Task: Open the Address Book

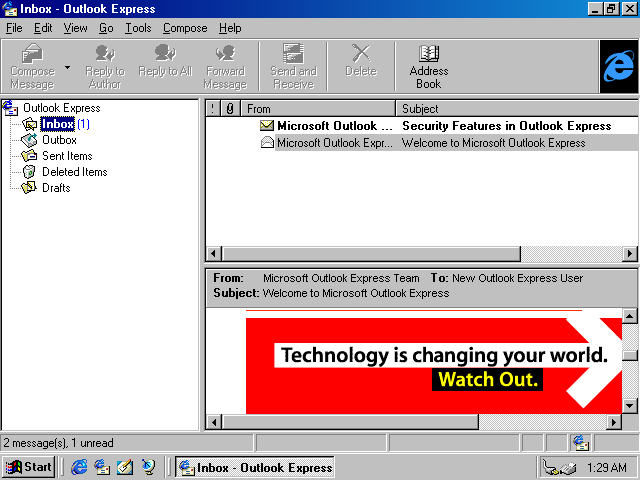Action: pyautogui.click(x=429, y=67)
